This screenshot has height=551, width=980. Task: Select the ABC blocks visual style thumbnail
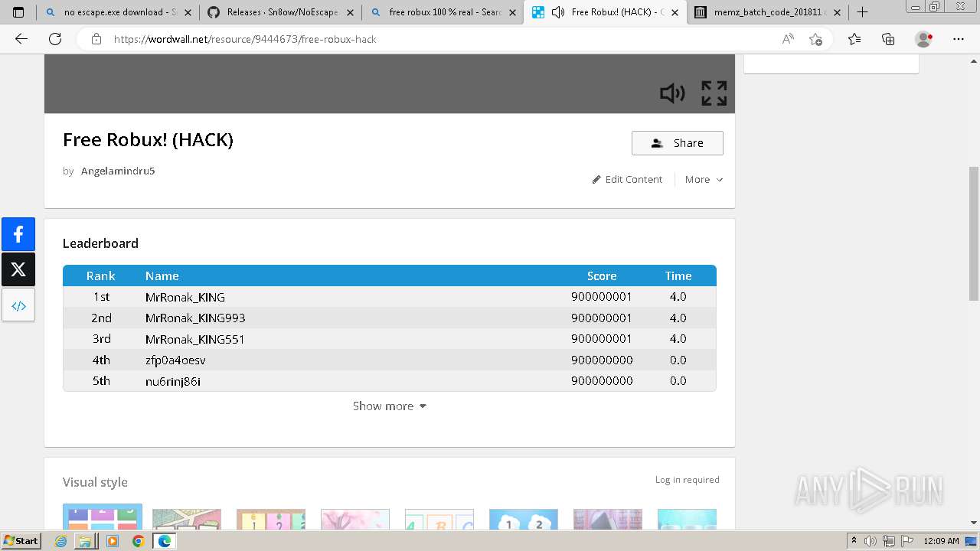click(439, 518)
